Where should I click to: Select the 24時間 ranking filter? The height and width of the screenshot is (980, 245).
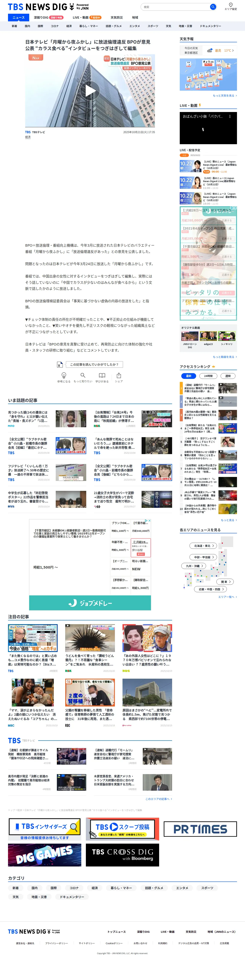click(208, 376)
